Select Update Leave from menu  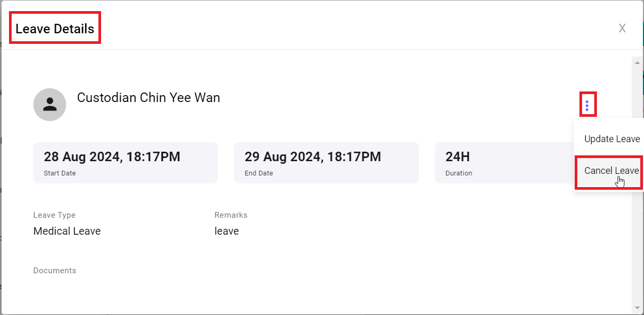point(612,139)
